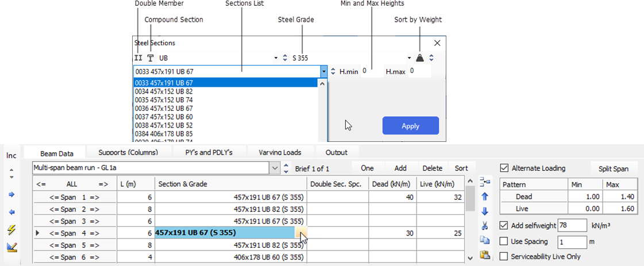Image resolution: width=644 pixels, height=266 pixels.
Task: Toggle Add selfweight checkbox
Action: point(504,225)
